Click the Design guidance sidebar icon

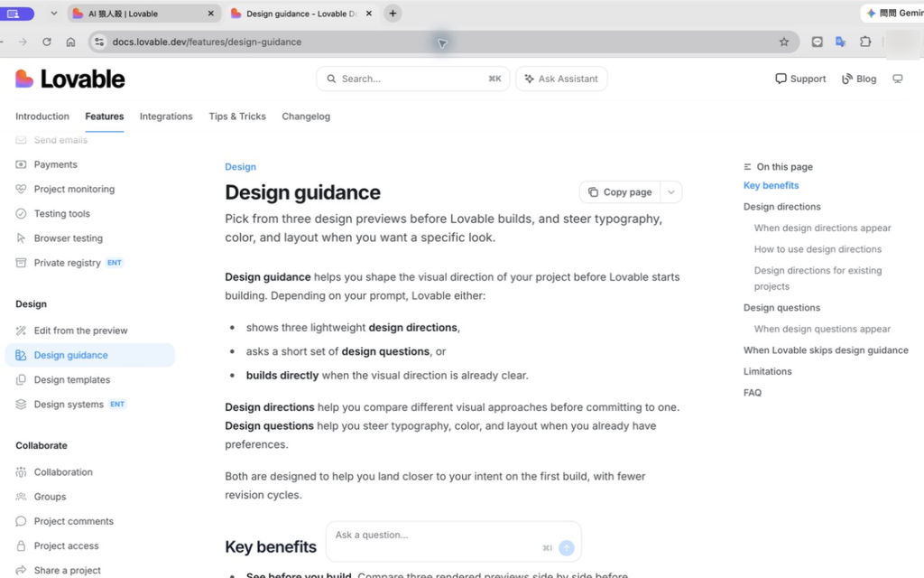[22, 355]
